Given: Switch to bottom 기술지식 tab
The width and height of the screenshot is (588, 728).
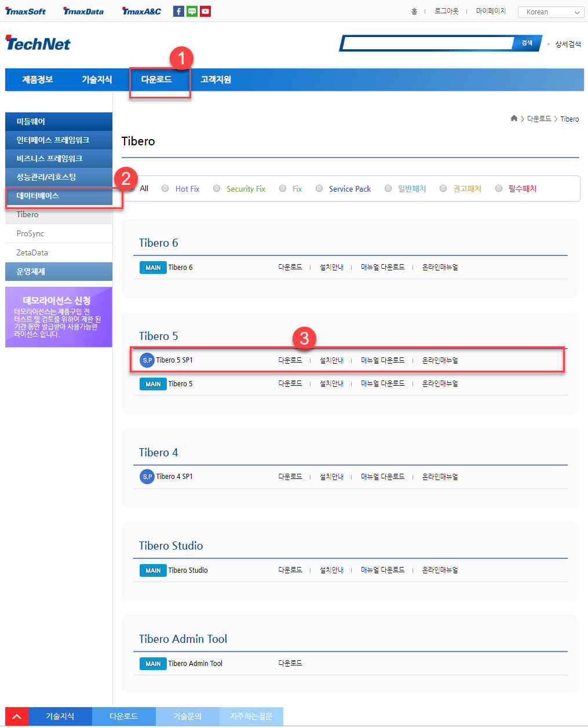Looking at the screenshot, I should tap(60, 716).
